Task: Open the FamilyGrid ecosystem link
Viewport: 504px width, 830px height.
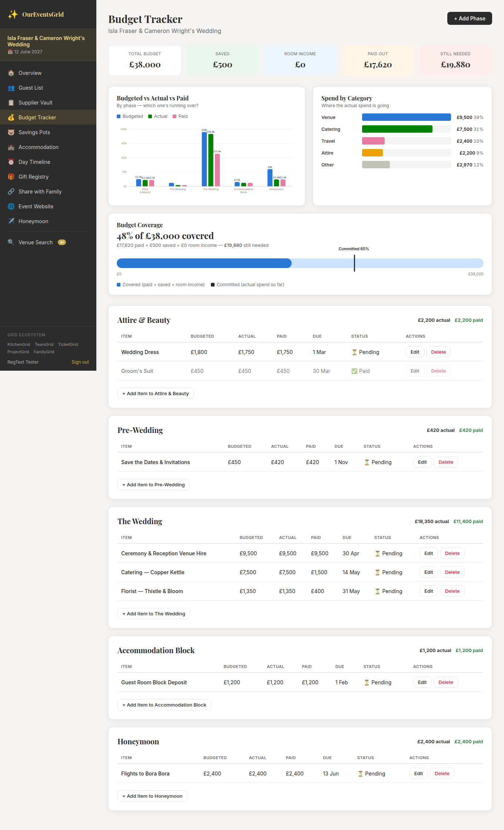Action: tap(44, 352)
